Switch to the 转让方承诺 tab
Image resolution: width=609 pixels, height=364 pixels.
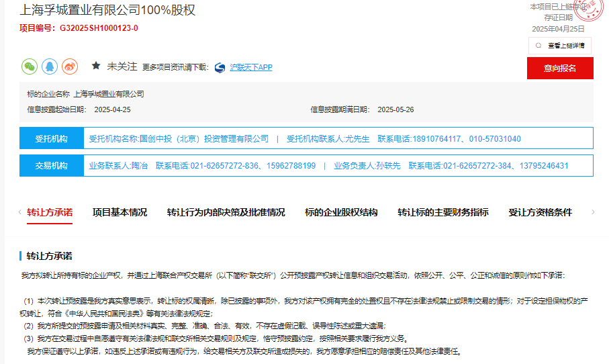click(x=50, y=212)
